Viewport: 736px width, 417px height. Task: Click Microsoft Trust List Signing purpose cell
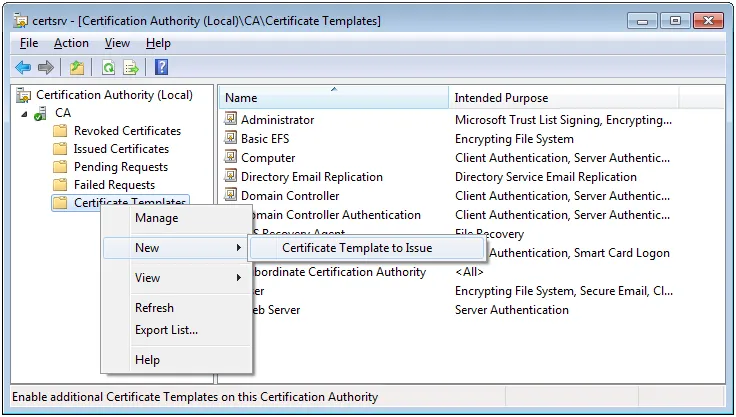tap(563, 120)
